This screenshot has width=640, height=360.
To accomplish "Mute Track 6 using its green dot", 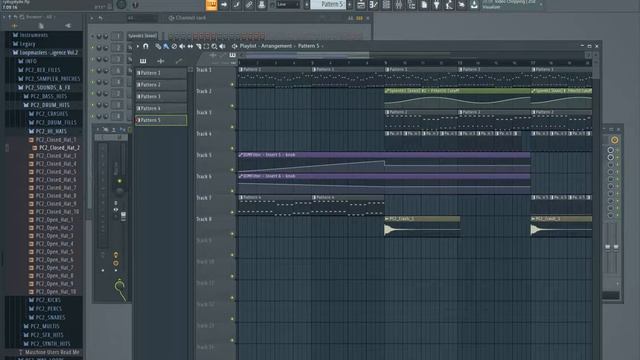I will (232, 191).
